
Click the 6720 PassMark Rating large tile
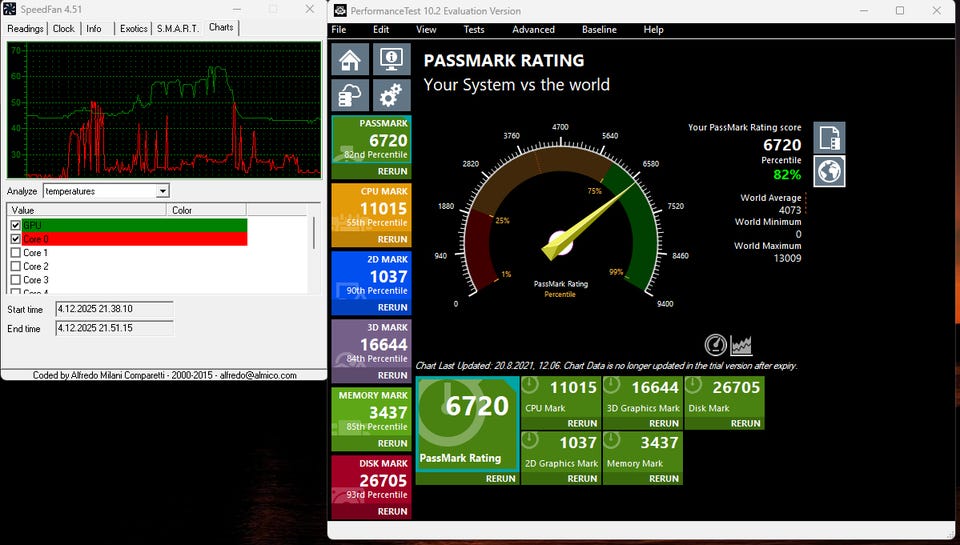click(x=467, y=424)
